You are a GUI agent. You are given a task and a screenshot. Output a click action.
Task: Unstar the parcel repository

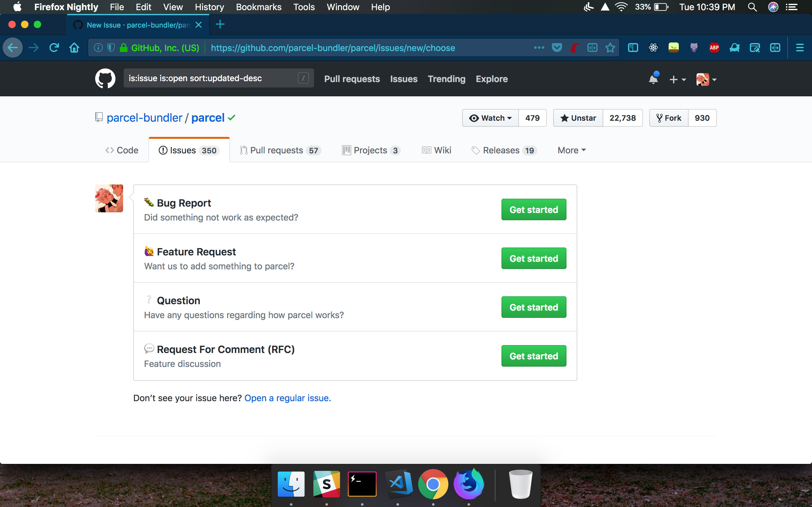(x=578, y=118)
